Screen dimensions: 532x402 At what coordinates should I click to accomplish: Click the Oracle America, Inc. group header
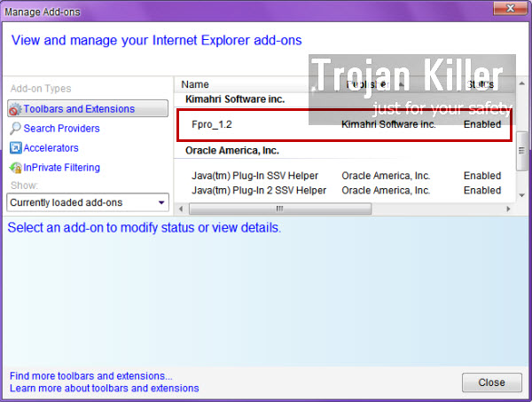coord(231,151)
